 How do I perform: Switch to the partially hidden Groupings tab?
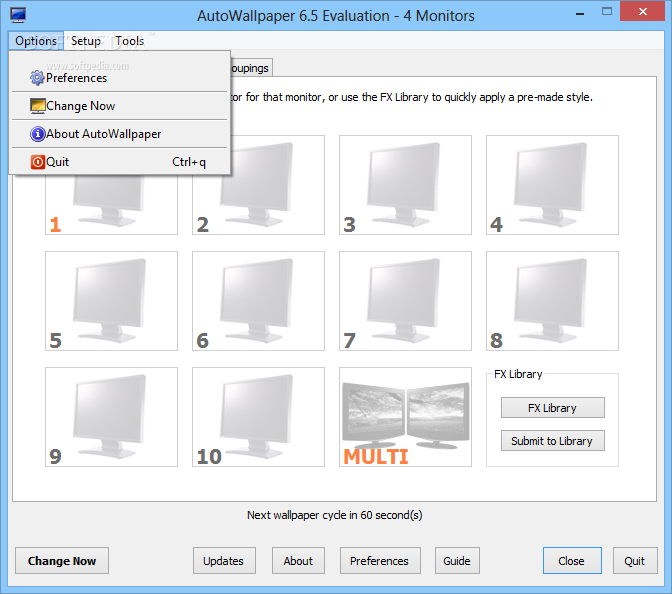(x=251, y=68)
